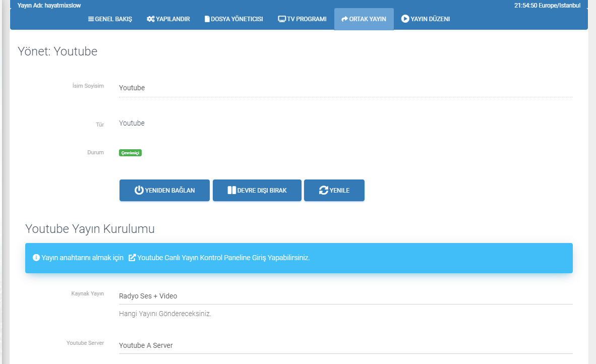Select the Ortak Yayın tab
The width and height of the screenshot is (596, 364).
[364, 19]
